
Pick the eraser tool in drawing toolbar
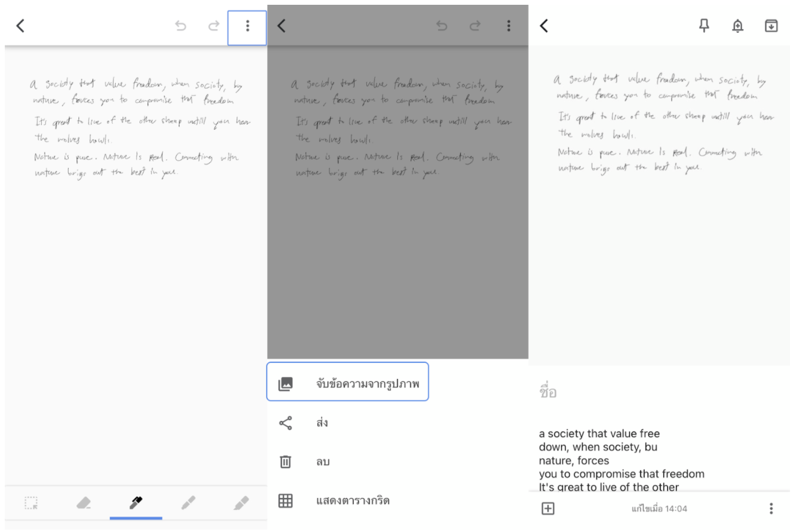[84, 503]
